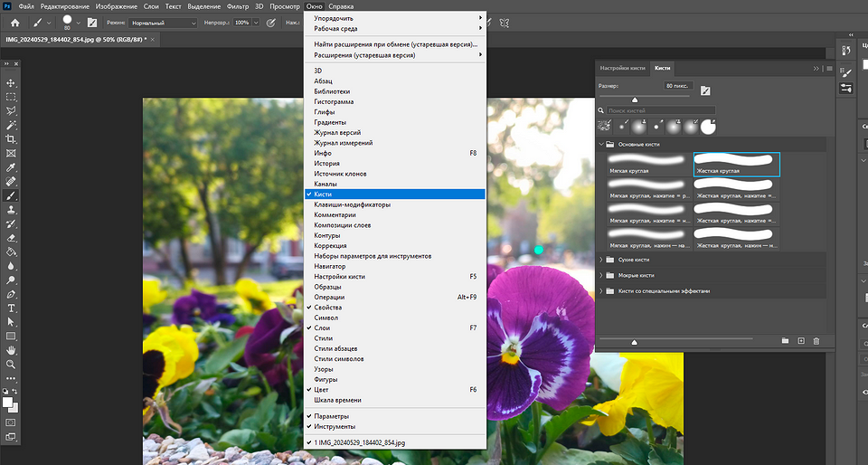Activate the horizontal Type tool
Screen dimensions: 868x465
(x=12, y=308)
